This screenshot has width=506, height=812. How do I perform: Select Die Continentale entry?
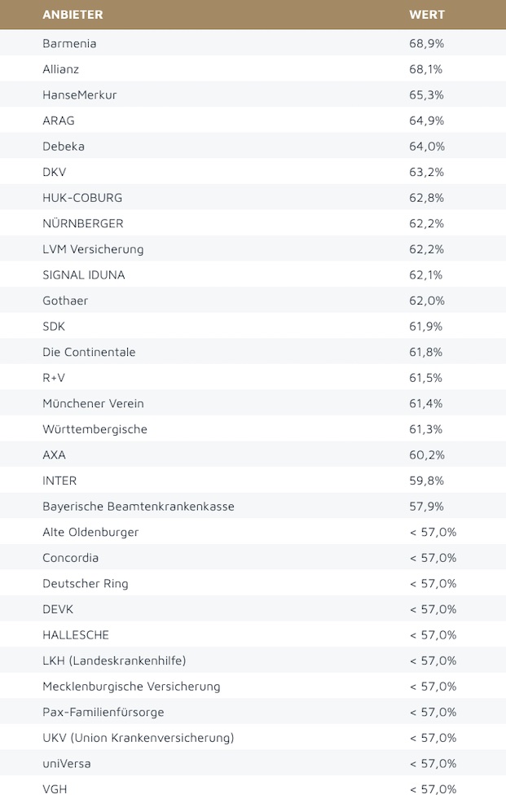[89, 352]
